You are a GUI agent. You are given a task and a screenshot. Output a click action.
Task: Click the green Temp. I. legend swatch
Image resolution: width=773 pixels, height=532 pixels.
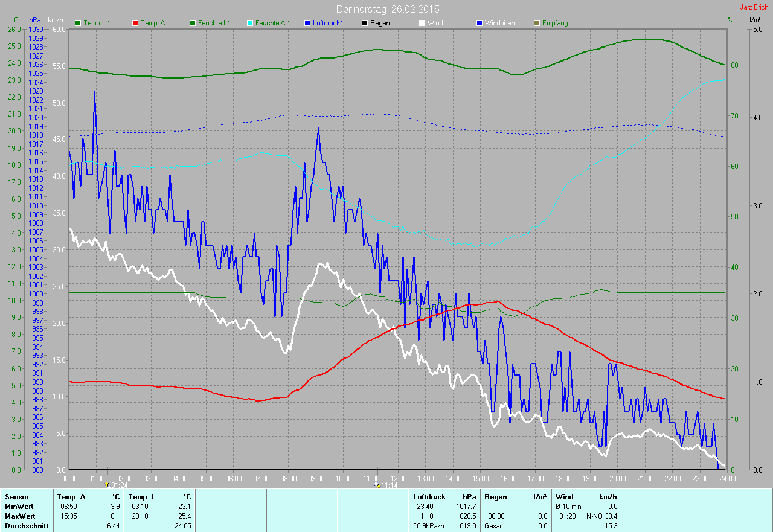click(x=78, y=23)
